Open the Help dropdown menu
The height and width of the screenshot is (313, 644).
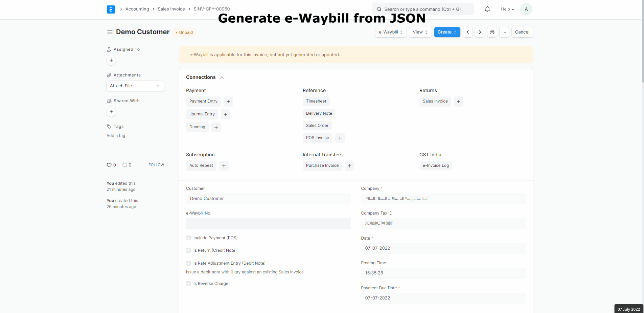point(507,9)
